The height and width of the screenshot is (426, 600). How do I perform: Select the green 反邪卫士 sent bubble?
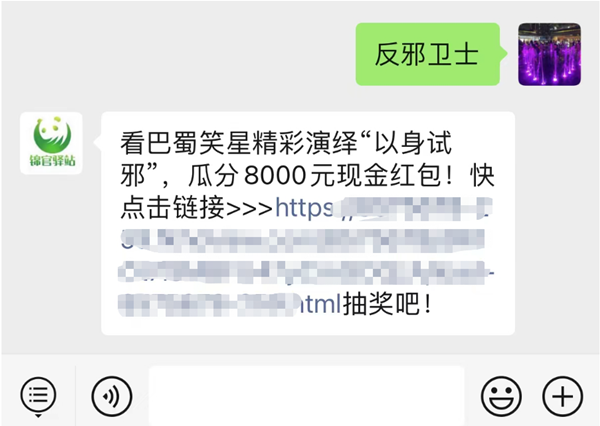(428, 54)
